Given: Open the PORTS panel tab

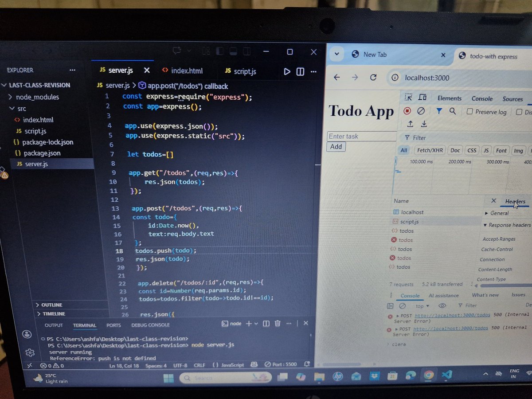Looking at the screenshot, I should (114, 325).
